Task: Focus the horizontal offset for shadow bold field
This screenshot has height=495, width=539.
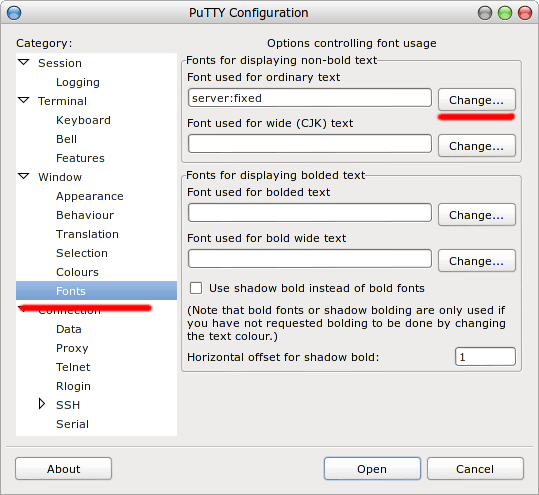Action: (x=485, y=357)
